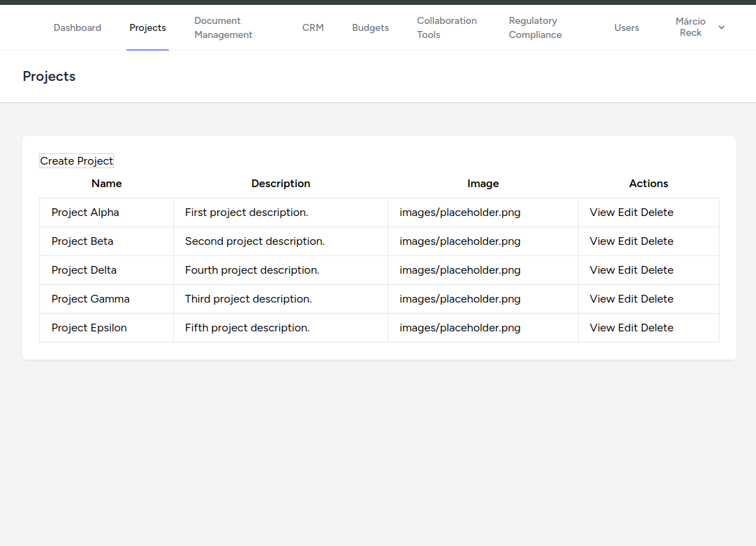Delete Project Gamma
This screenshot has width=756, height=546.
(657, 299)
